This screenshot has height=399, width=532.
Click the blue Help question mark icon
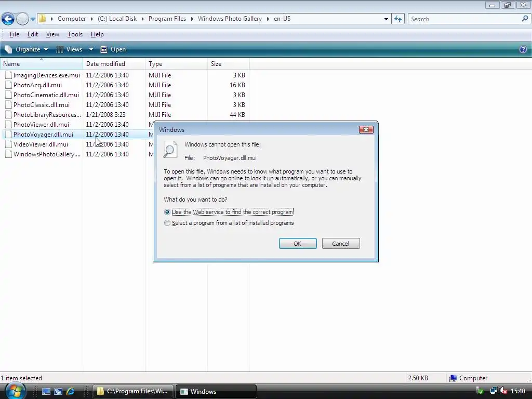click(523, 49)
